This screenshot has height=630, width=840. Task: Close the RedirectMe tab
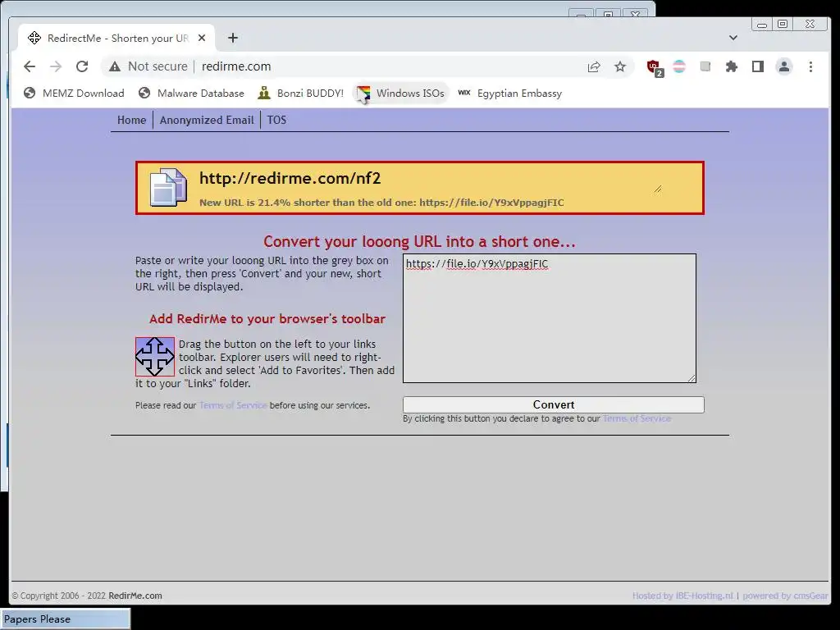point(202,38)
